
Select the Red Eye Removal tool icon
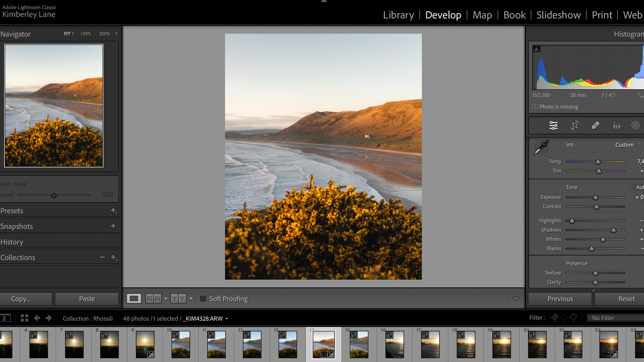pyautogui.click(x=616, y=125)
